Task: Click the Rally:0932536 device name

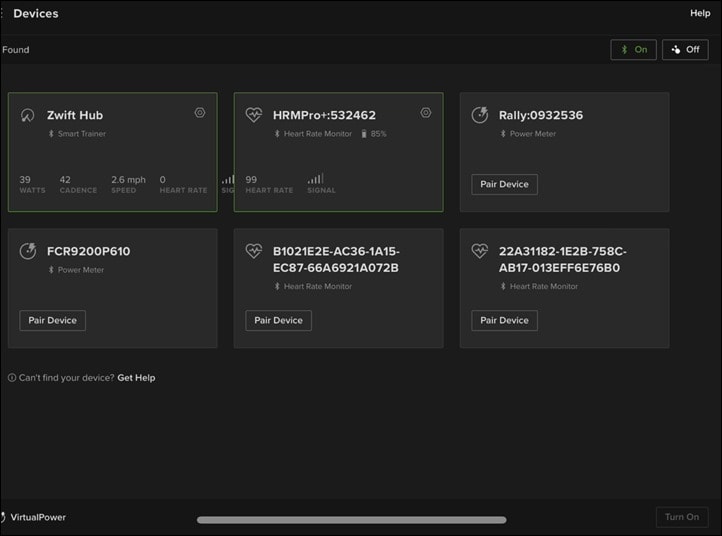Action: pyautogui.click(x=541, y=115)
